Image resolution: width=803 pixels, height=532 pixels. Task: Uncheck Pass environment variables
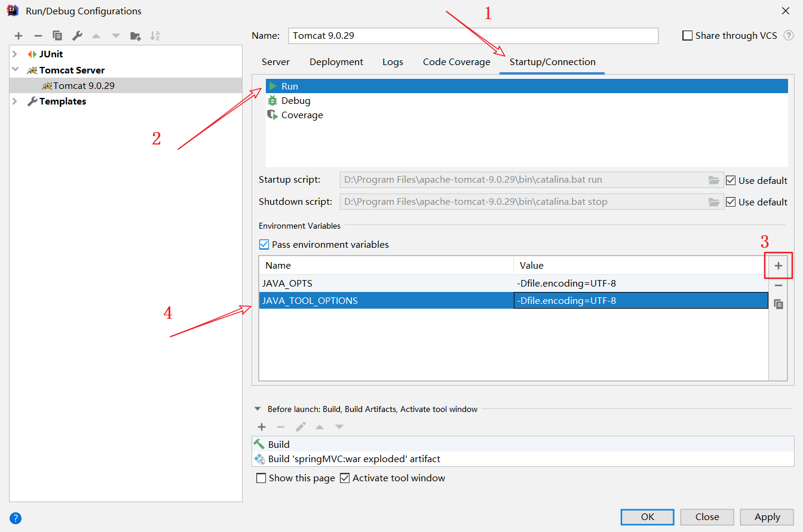click(x=263, y=244)
